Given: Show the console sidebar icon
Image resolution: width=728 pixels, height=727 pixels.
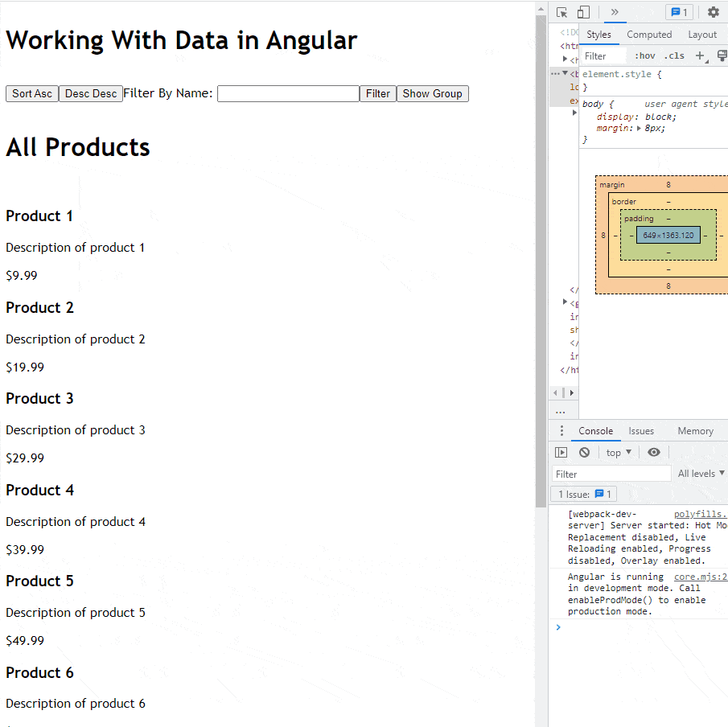Looking at the screenshot, I should click(x=561, y=452).
